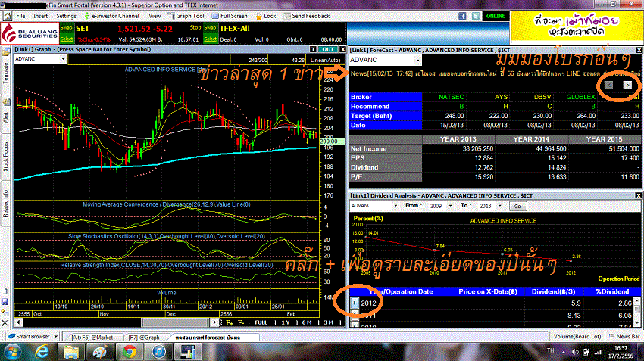Image resolution: width=644 pixels, height=361 pixels.
Task: Switch to Full Screen mode
Action: click(230, 16)
